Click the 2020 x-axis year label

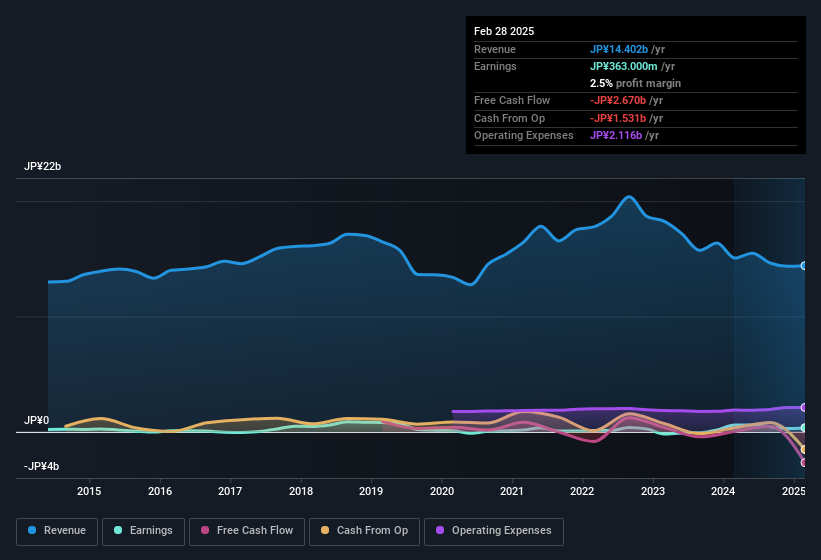tap(442, 491)
